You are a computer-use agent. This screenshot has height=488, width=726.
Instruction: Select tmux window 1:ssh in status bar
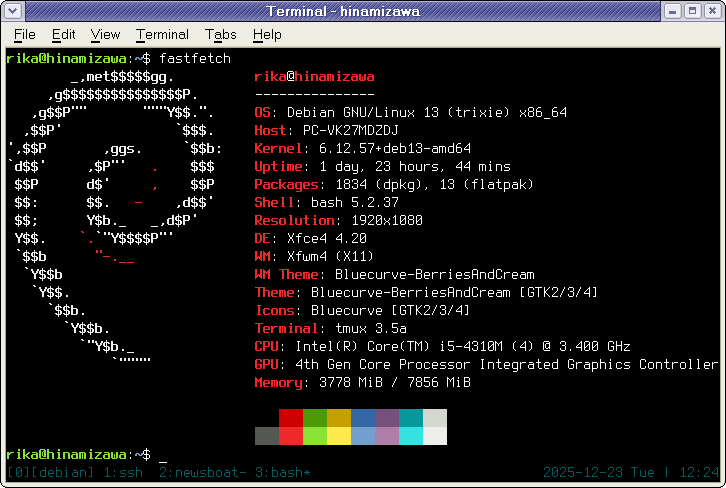point(123,473)
